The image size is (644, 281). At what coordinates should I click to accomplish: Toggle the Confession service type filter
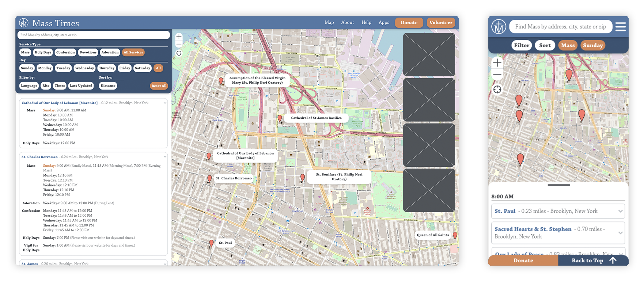pyautogui.click(x=65, y=53)
